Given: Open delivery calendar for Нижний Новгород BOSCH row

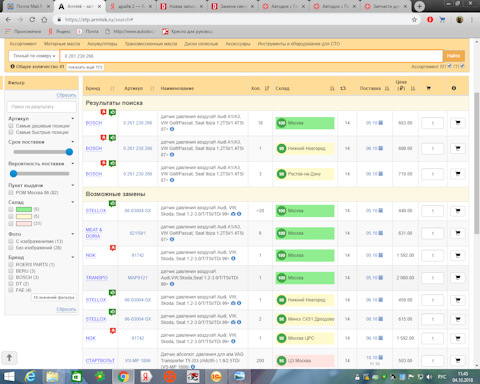Looking at the screenshot, I should (381, 148).
